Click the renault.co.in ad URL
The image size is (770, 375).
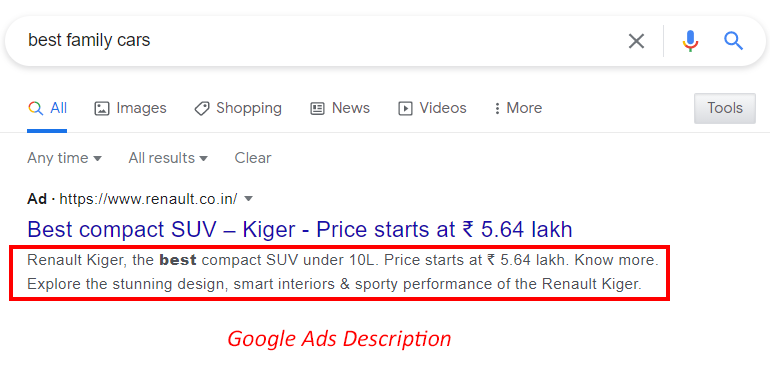[148, 199]
